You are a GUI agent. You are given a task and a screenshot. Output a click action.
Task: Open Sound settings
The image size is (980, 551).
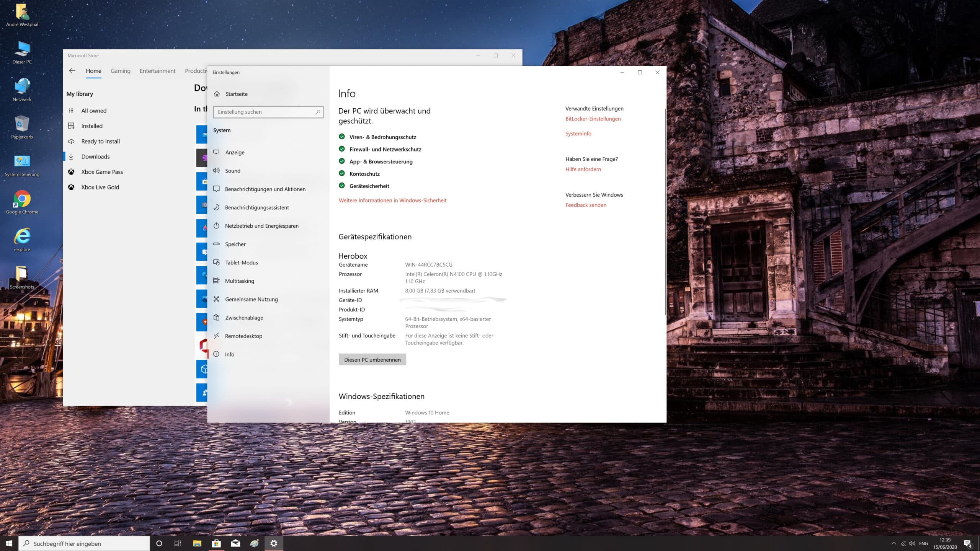click(268, 171)
